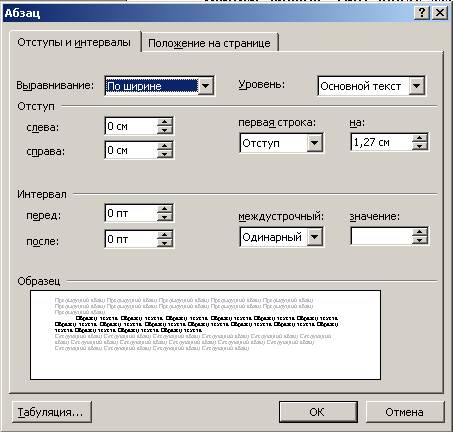The image size is (453, 432).
Task: Click the Уровень label
Action: point(262,85)
